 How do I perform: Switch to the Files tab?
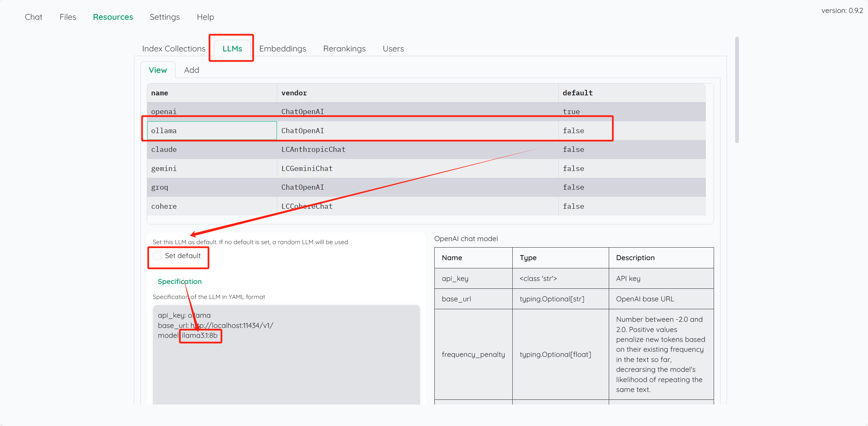[x=67, y=17]
